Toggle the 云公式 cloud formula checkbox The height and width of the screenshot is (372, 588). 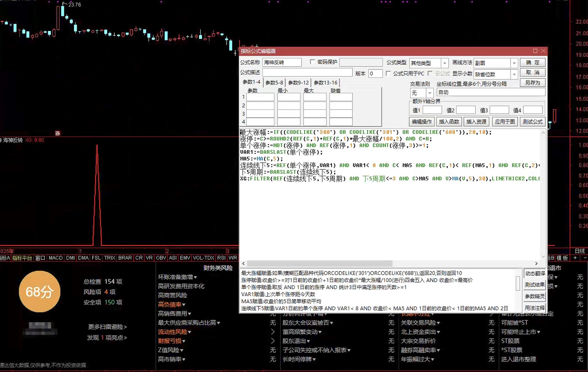tap(430, 73)
